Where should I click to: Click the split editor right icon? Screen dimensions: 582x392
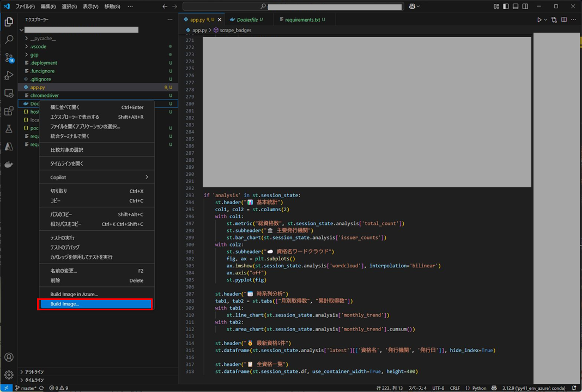564,20
